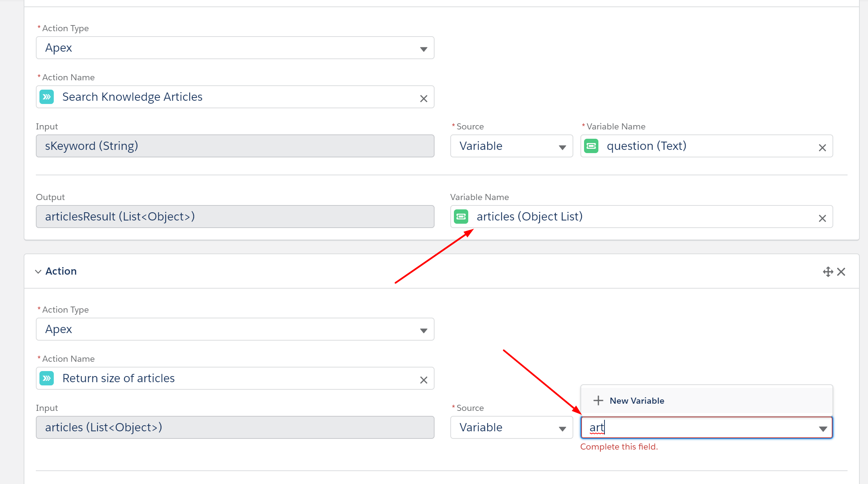This screenshot has width=868, height=484.
Task: Click Apex icon beside Return size of articles
Action: click(x=47, y=378)
